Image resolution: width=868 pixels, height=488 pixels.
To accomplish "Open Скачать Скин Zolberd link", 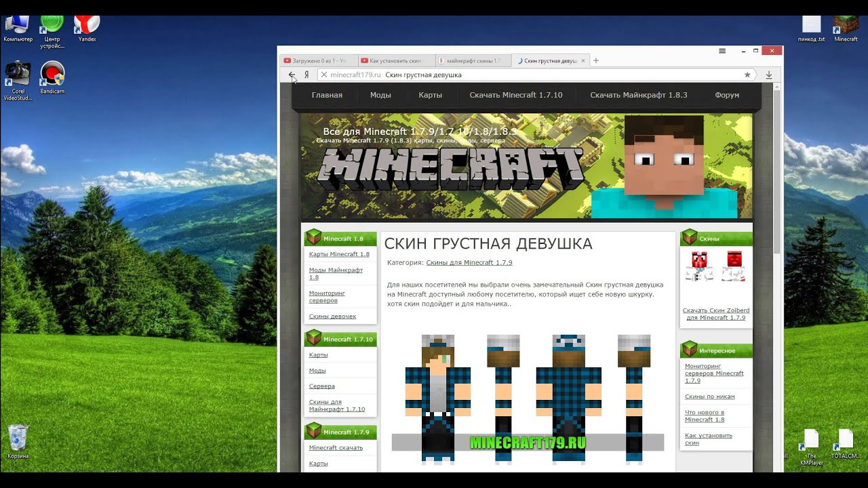I will [715, 314].
